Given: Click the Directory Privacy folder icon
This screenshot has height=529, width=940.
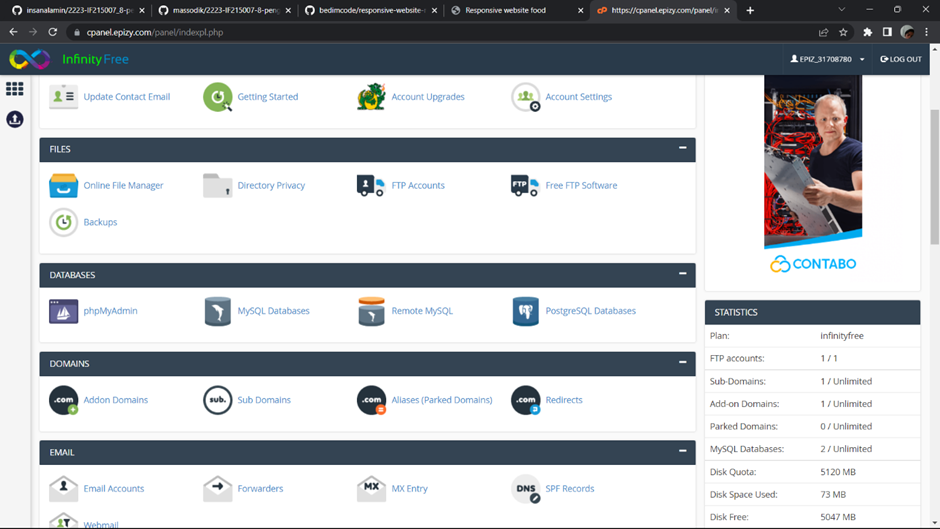Looking at the screenshot, I should point(218,185).
